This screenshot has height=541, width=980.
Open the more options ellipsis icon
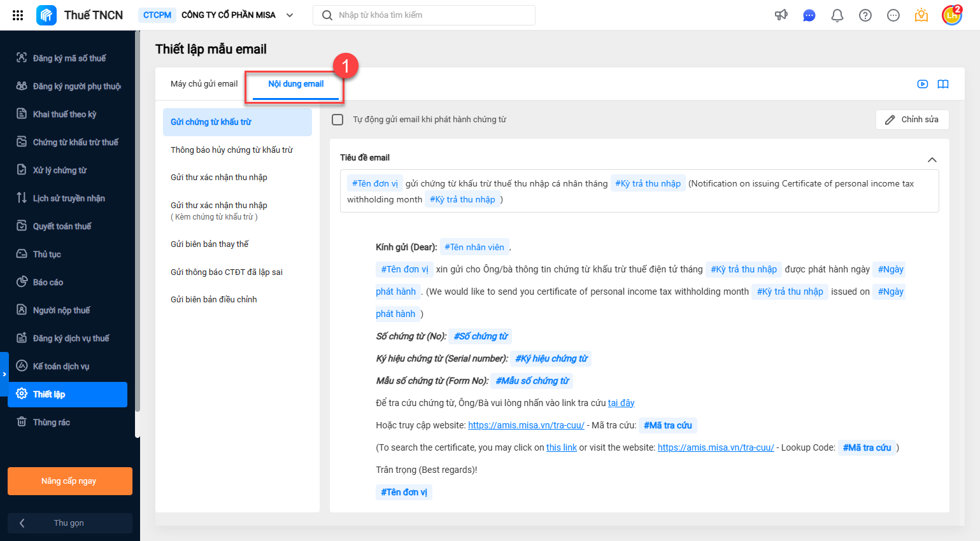click(893, 15)
